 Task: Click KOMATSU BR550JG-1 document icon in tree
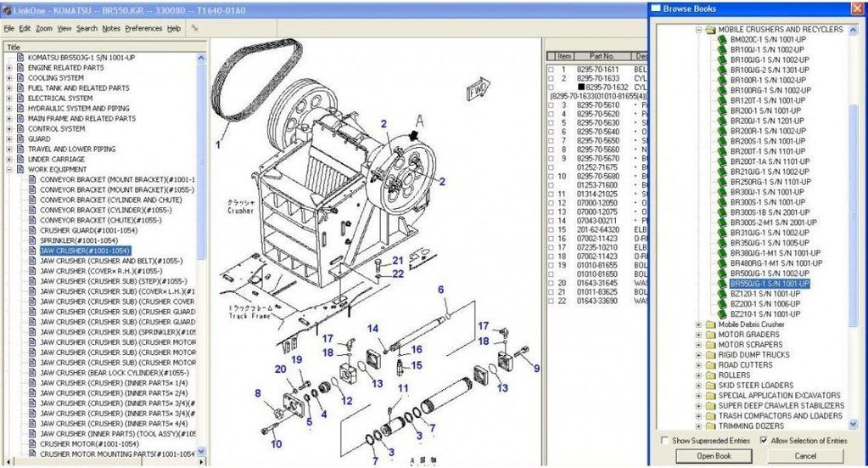click(x=20, y=57)
